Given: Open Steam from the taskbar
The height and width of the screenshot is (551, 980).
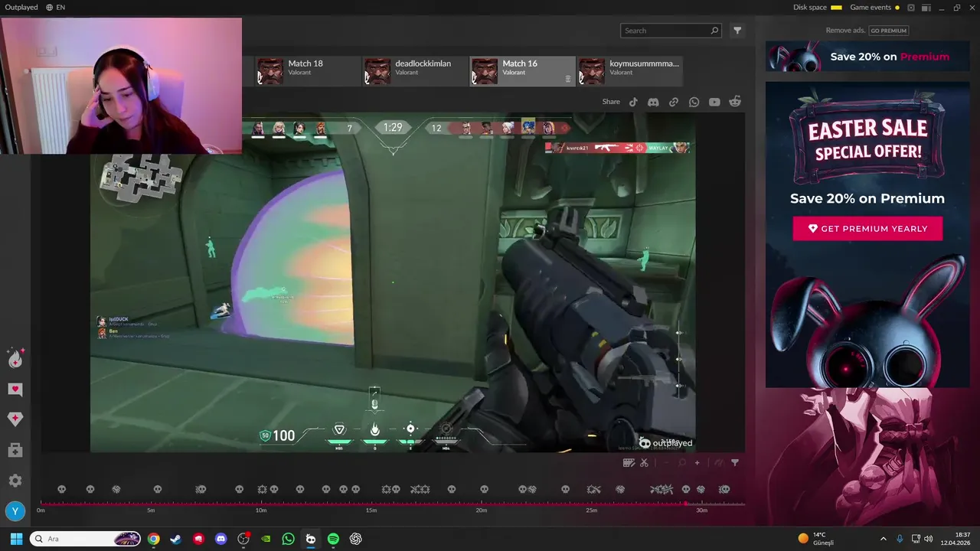Looking at the screenshot, I should 175,539.
